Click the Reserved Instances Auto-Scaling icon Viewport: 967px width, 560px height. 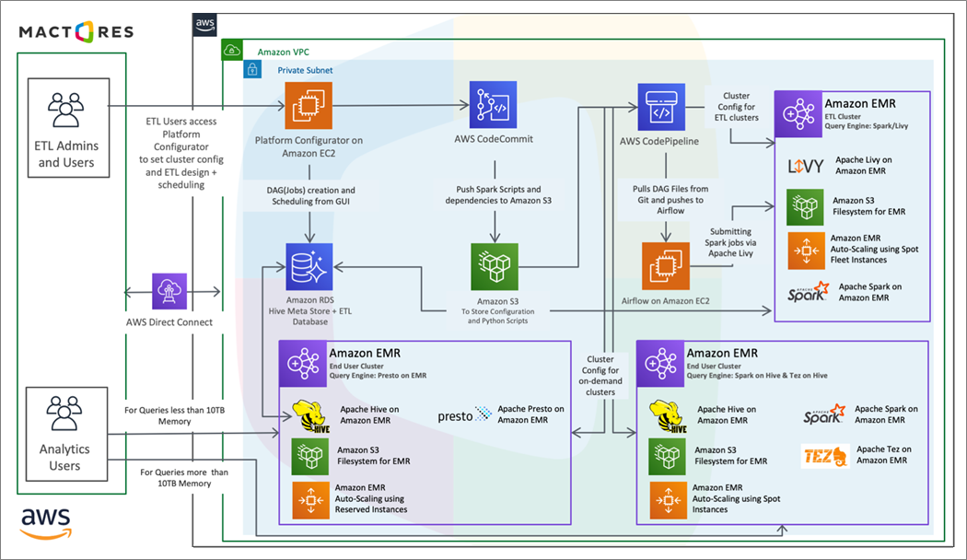pos(311,500)
